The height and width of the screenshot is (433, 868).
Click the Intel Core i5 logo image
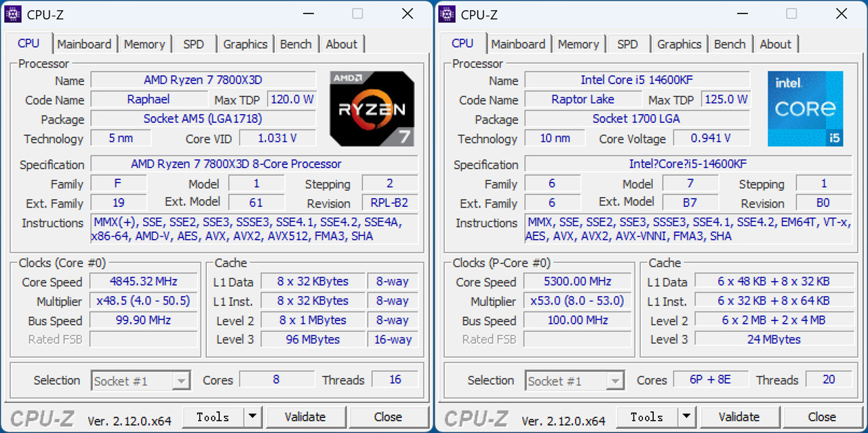pos(806,109)
